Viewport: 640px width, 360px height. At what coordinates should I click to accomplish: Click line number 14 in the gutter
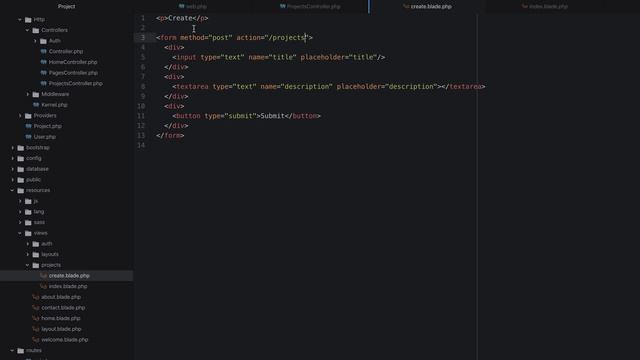[141, 145]
